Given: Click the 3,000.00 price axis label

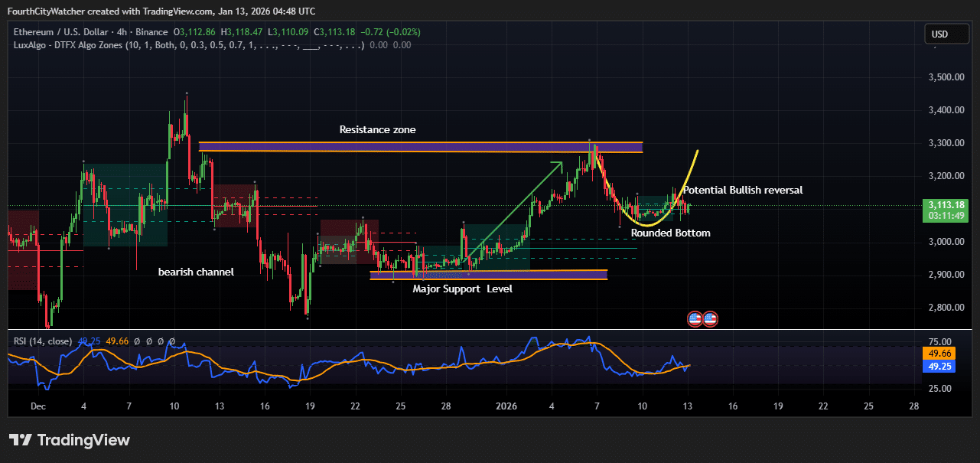Looking at the screenshot, I should click(x=946, y=242).
